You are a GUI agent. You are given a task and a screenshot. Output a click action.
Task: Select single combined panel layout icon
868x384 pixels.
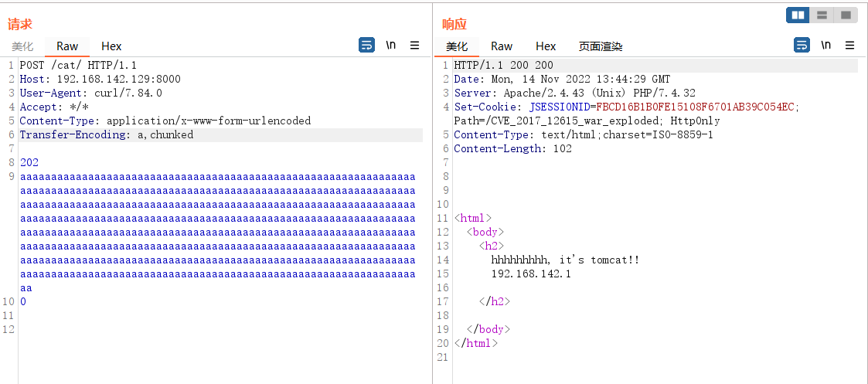point(846,15)
